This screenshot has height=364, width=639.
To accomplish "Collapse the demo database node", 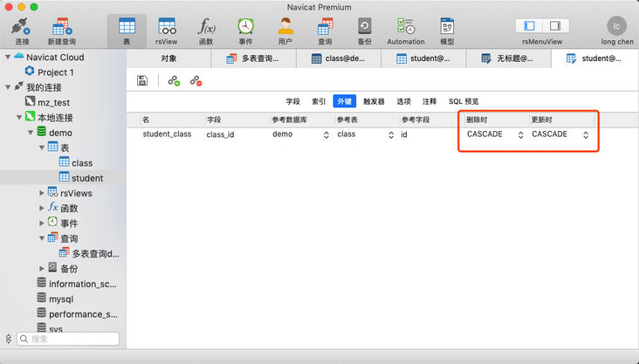I will [31, 133].
